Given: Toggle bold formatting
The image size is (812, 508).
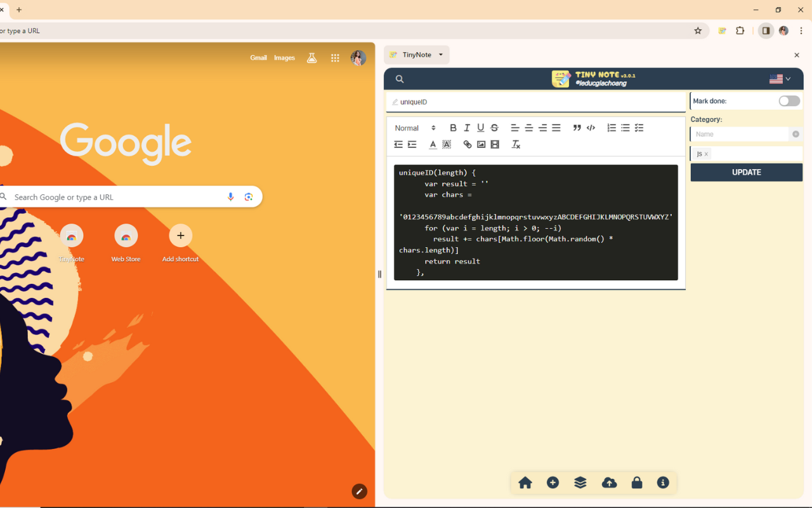Looking at the screenshot, I should point(453,128).
